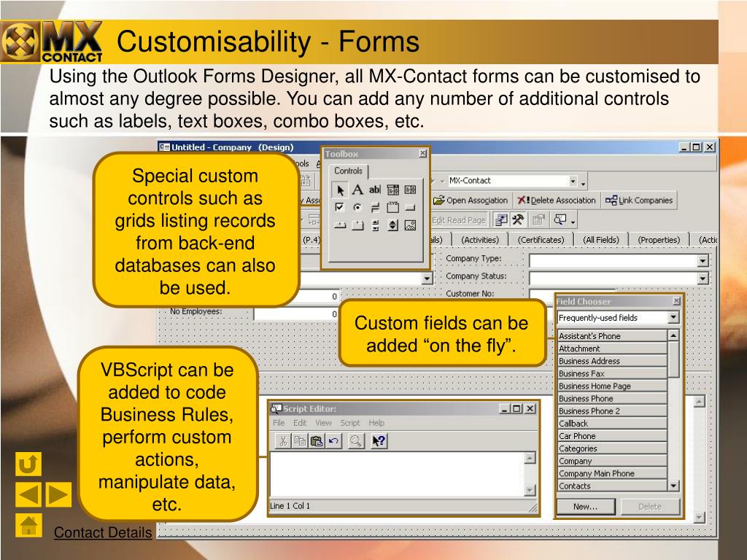Viewport: 747px width, 560px height.
Task: Click the Delete Association button
Action: pos(557,201)
